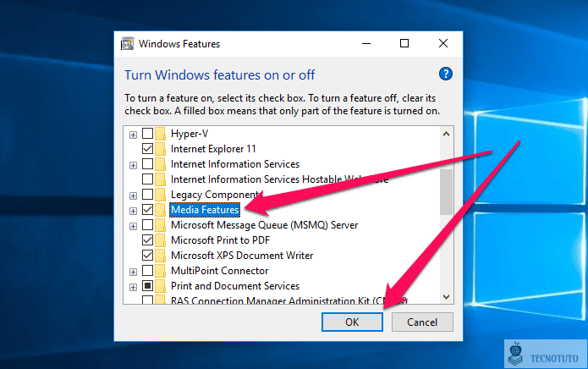Image resolution: width=588 pixels, height=369 pixels.
Task: Click the feature list scroll-down arrow
Action: coord(446,296)
